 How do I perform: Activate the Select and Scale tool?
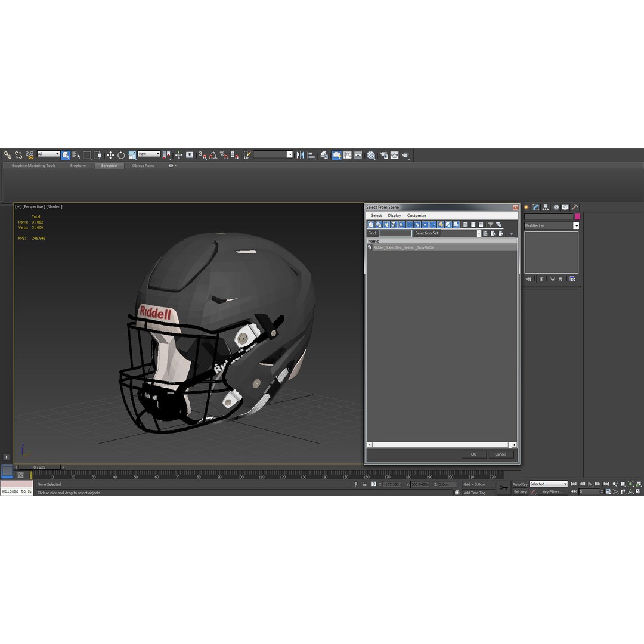pos(132,155)
